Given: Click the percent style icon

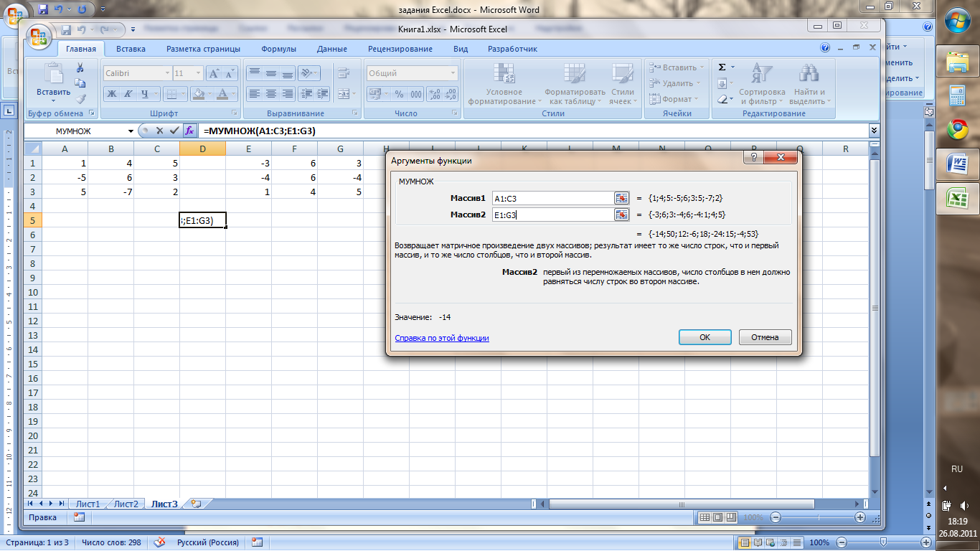Looking at the screenshot, I should (399, 94).
